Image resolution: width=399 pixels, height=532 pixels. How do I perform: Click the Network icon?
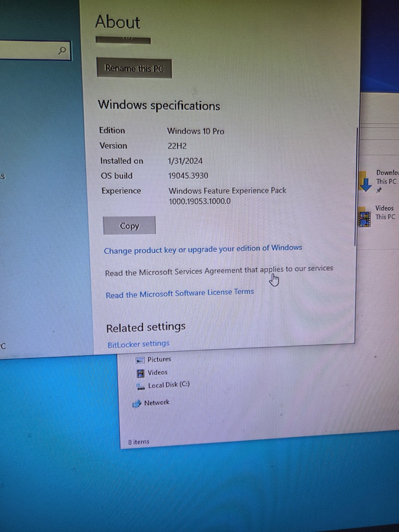(137, 404)
